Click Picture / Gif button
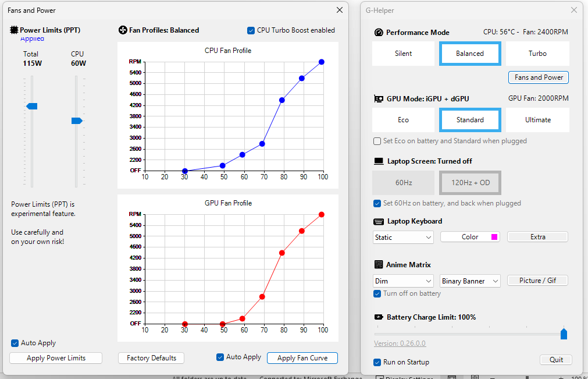Screen dimensions: 588x379 coord(538,280)
